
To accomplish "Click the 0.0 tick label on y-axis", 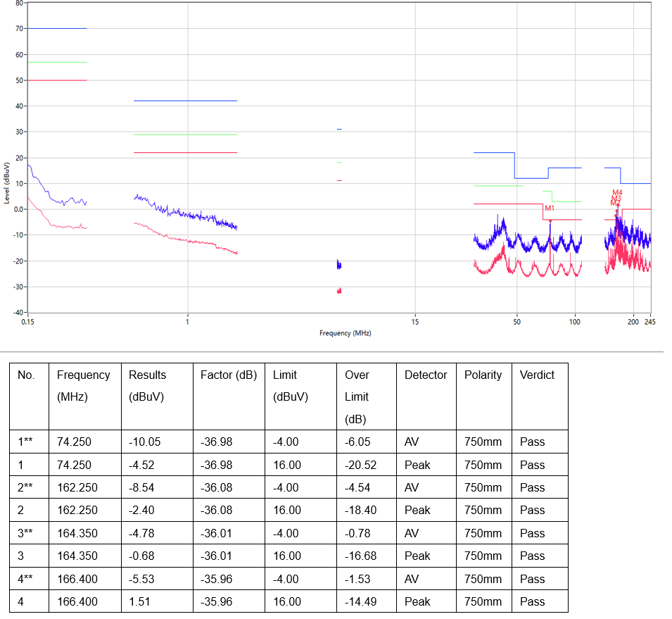I will [18, 209].
